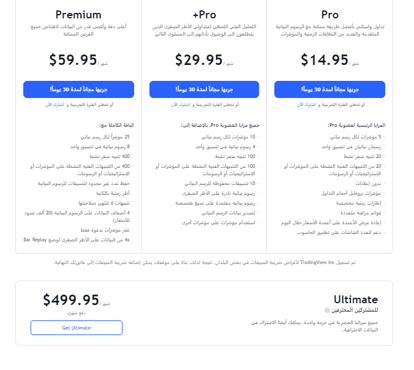
Task: Click the info icon beside Ultimate subtitle
Action: (327, 310)
